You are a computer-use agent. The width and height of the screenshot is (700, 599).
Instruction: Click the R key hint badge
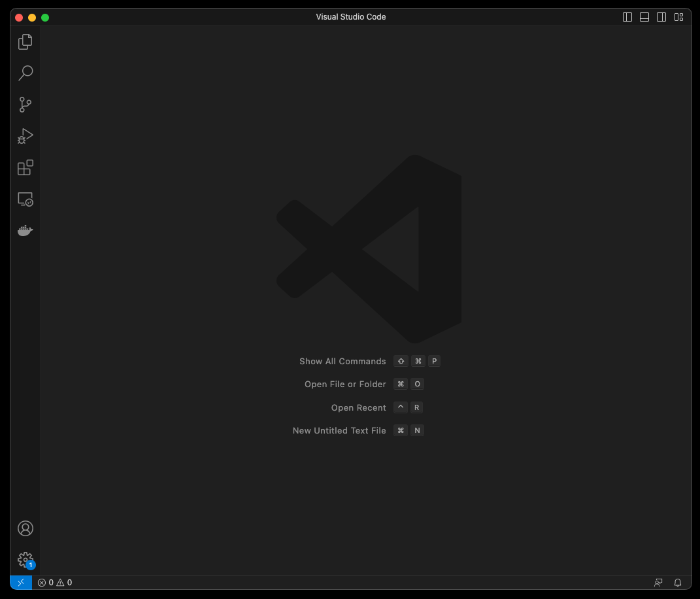tap(416, 407)
